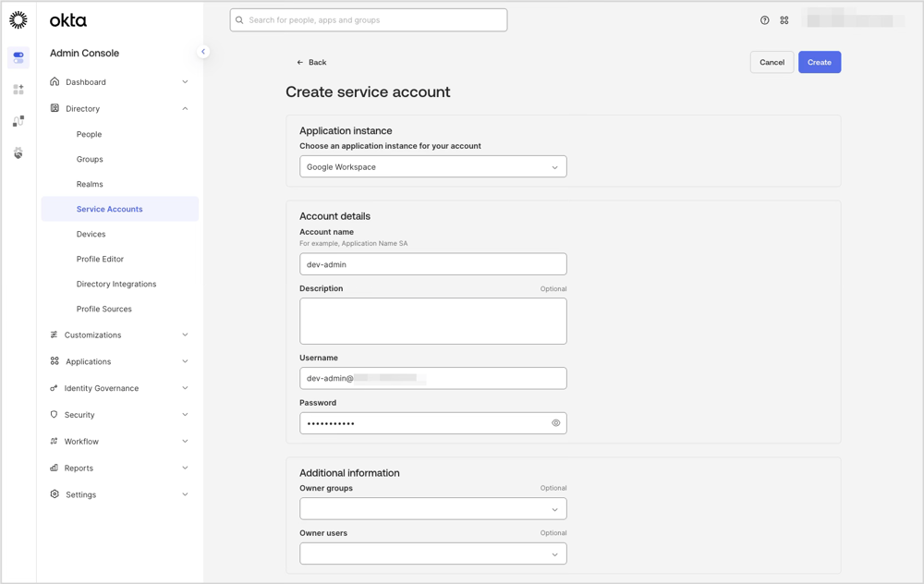Collapse the navigation sidebar with the chevron
Viewport: 924px width, 584px height.
(x=203, y=52)
